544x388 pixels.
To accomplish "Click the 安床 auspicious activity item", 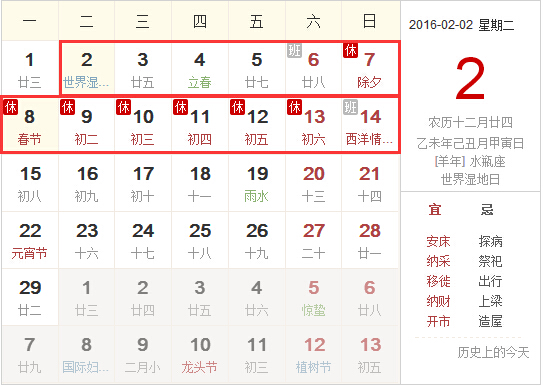I will 438,241.
